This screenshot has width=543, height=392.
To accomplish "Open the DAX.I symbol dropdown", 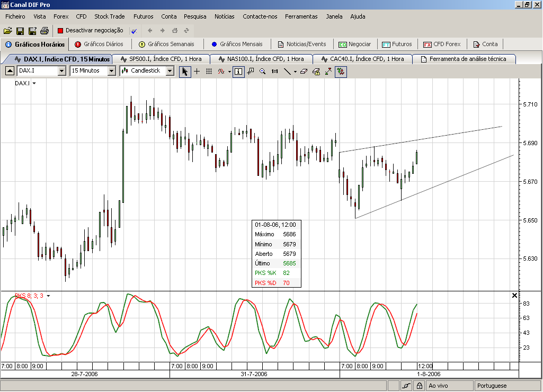I will coord(62,71).
